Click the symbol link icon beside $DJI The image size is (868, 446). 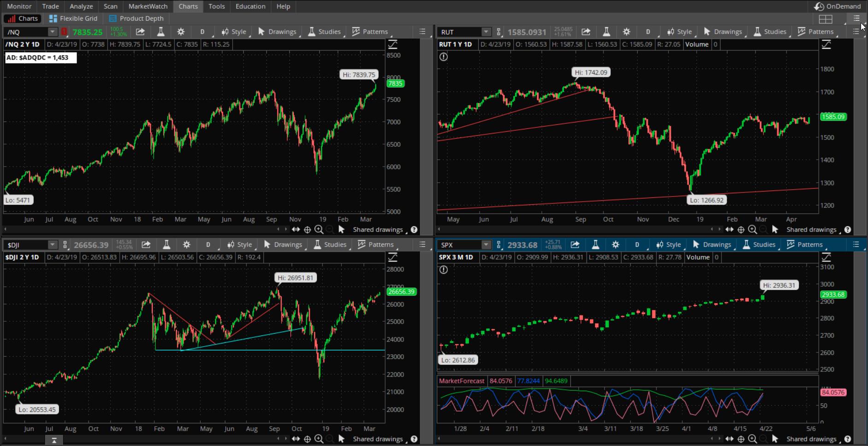(x=65, y=245)
